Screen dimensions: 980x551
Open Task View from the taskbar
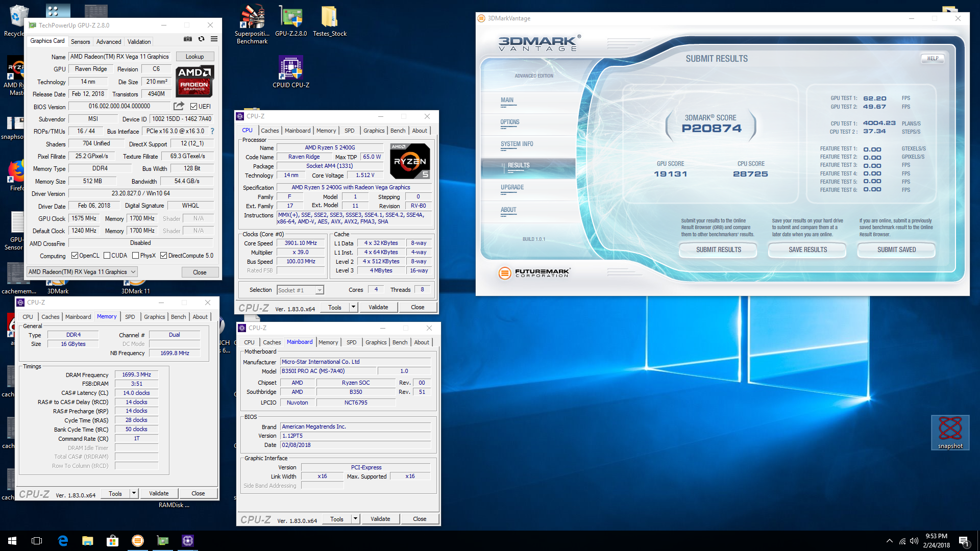(x=37, y=541)
